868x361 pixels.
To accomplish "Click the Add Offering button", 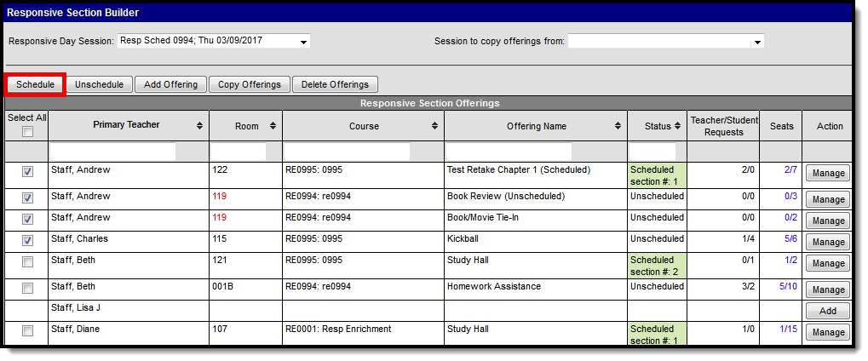I will [170, 84].
